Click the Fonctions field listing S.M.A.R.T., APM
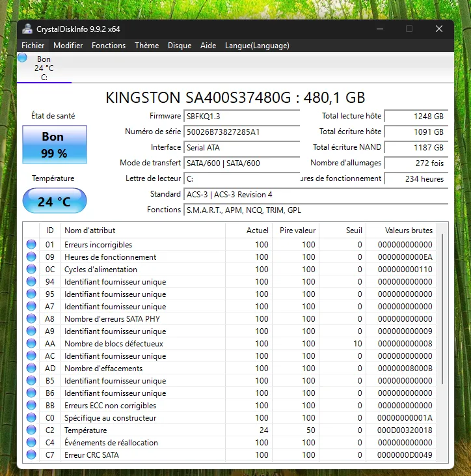The height and width of the screenshot is (476, 471). (x=316, y=210)
